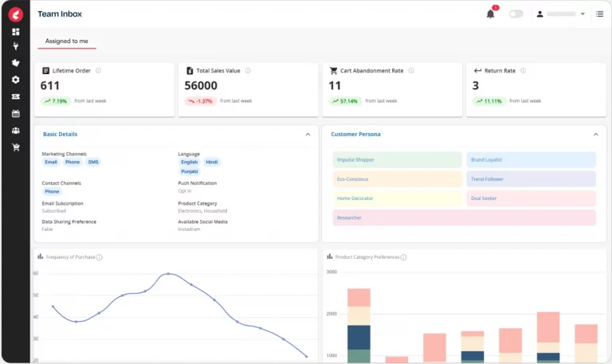
Task: Click the Return Rate info icon
Action: [523, 71]
